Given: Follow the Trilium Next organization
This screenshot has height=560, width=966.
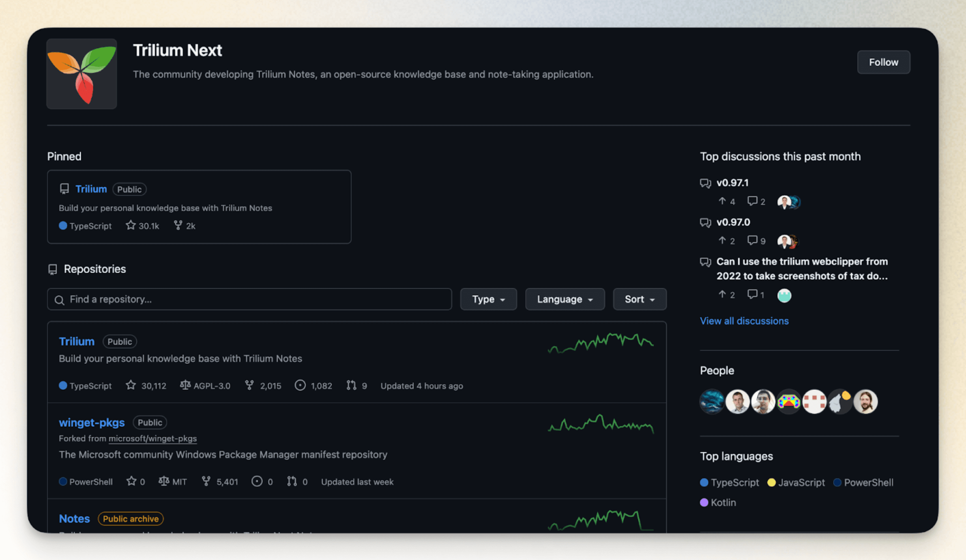Looking at the screenshot, I should tap(883, 62).
